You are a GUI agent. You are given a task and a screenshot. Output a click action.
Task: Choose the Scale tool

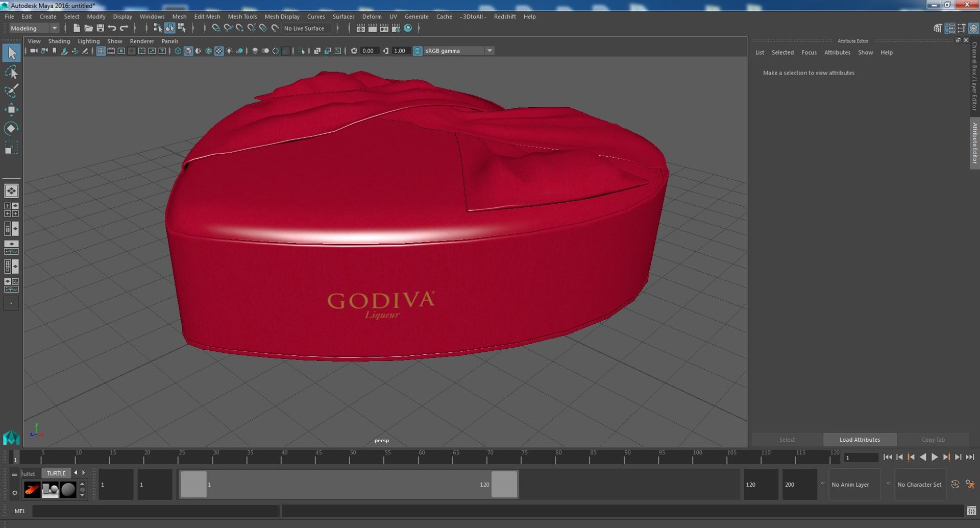click(11, 147)
